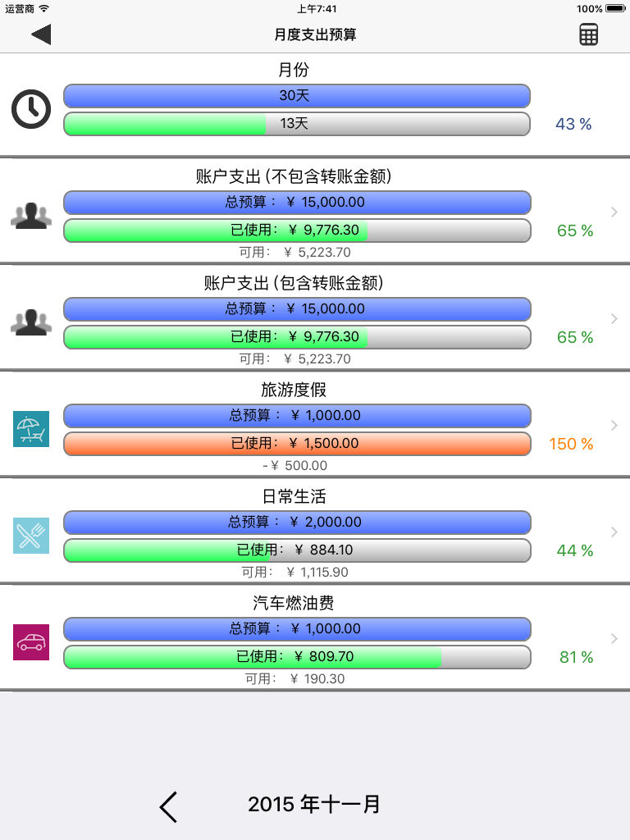Tap the 汽车燃油费 car icon
The height and width of the screenshot is (840, 630).
click(31, 641)
